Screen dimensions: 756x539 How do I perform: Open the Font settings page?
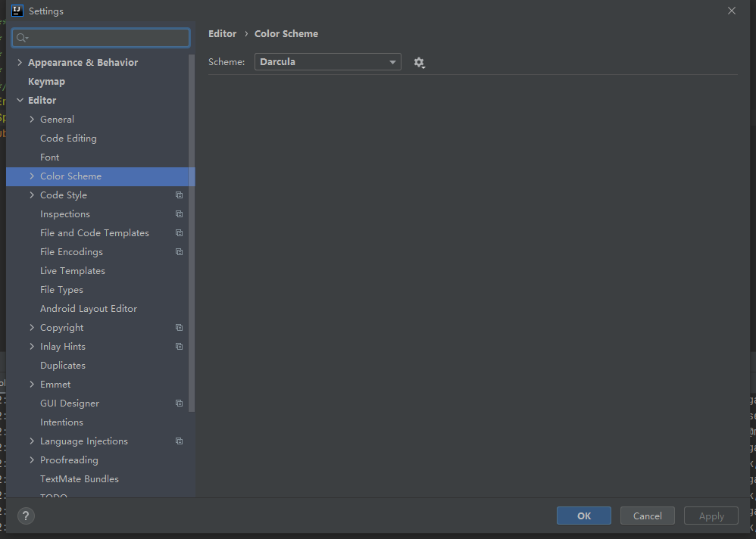49,157
